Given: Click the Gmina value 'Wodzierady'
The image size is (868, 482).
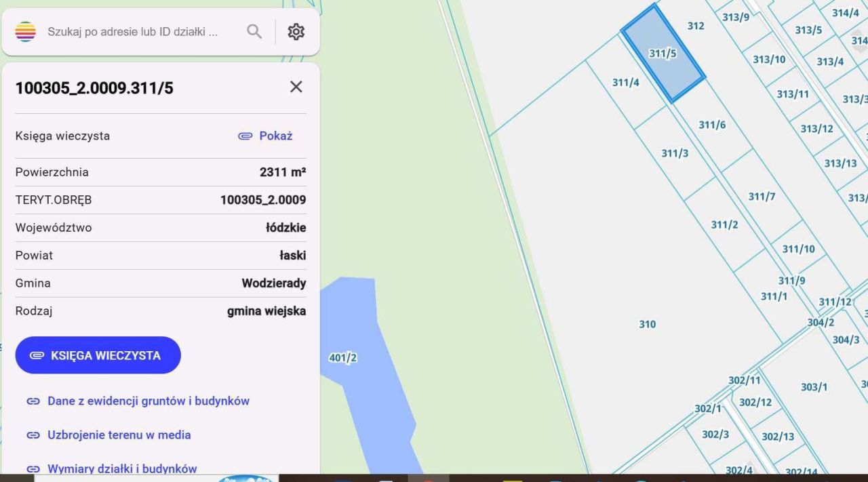Looking at the screenshot, I should [x=274, y=283].
